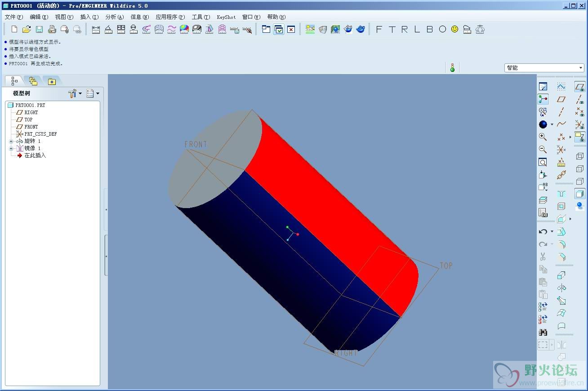Select PRT_CSYS_DEF in the model tree
Image resolution: width=588 pixels, height=391 pixels.
pos(40,134)
